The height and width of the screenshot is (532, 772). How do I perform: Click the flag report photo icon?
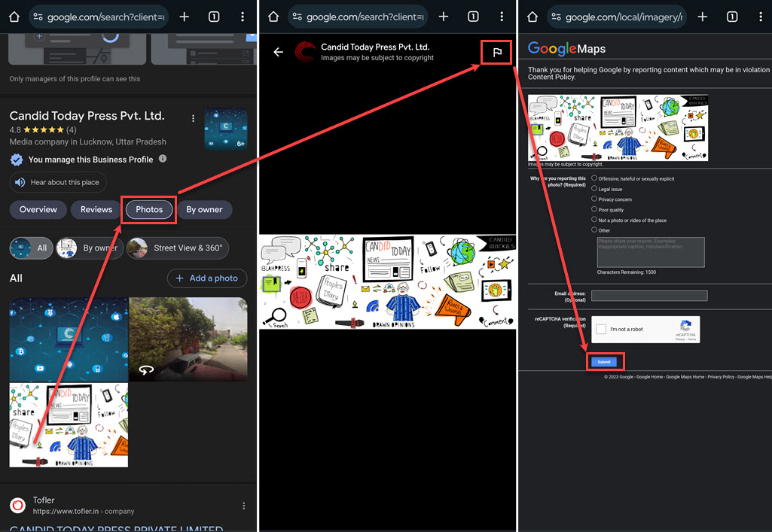coord(497,52)
